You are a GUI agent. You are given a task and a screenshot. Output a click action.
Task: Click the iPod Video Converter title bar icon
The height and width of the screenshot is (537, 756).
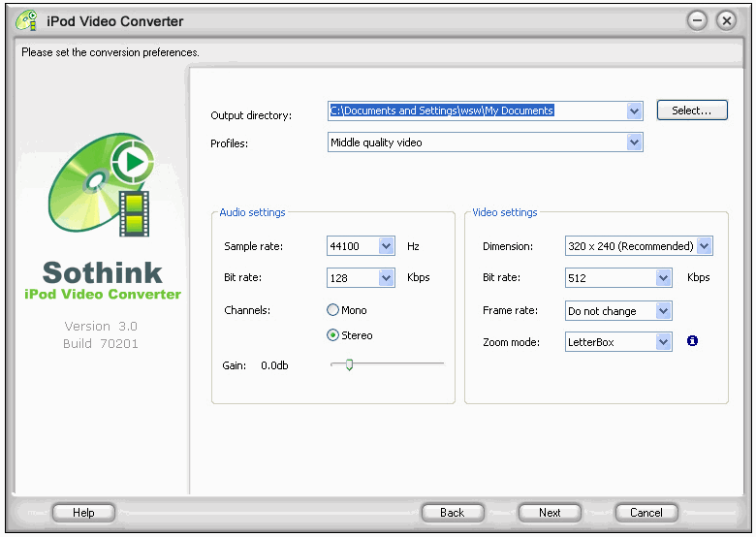click(x=26, y=20)
